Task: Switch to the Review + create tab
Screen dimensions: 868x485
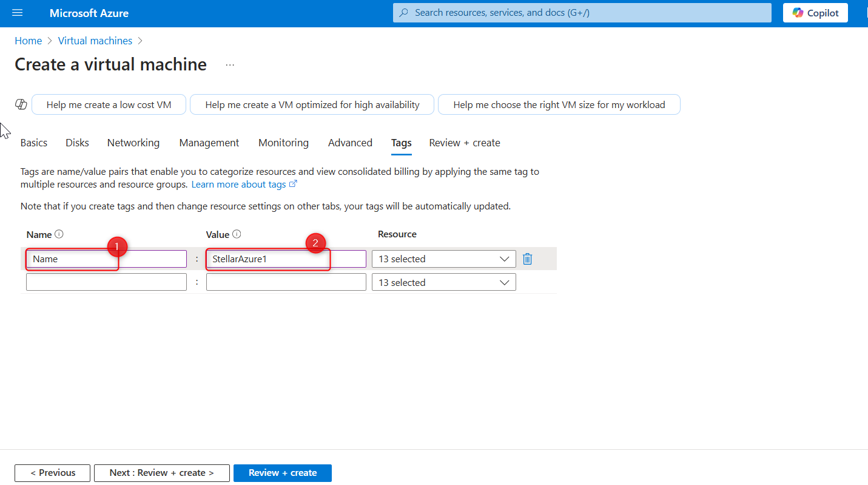Action: [x=465, y=143]
